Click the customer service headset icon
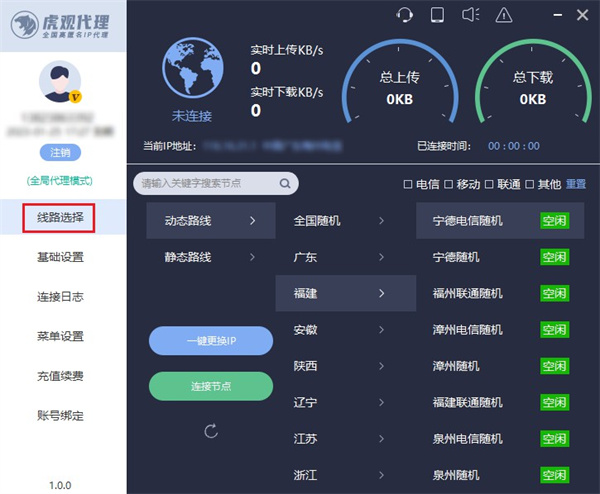The width and height of the screenshot is (600, 494). click(405, 14)
